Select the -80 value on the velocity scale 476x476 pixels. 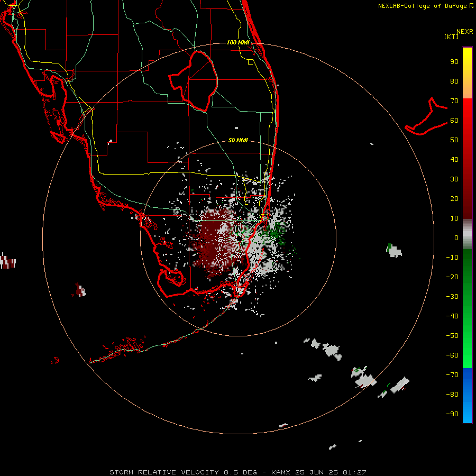[452, 395]
